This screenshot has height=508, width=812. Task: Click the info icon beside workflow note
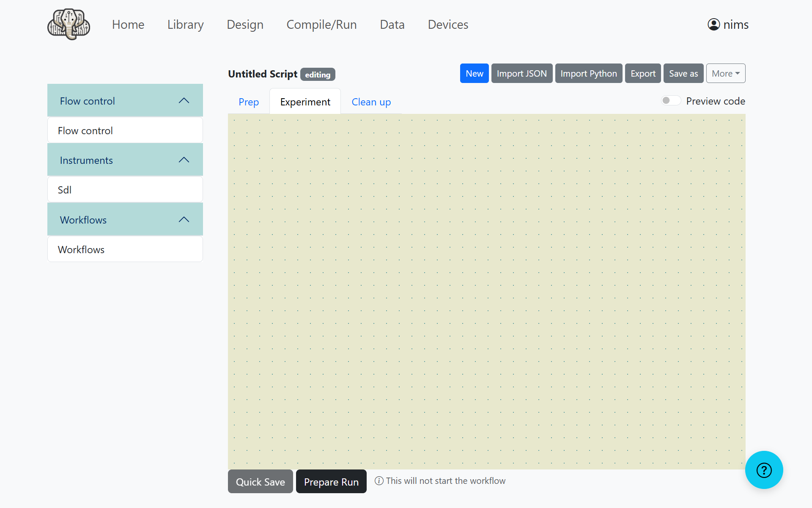coord(379,481)
